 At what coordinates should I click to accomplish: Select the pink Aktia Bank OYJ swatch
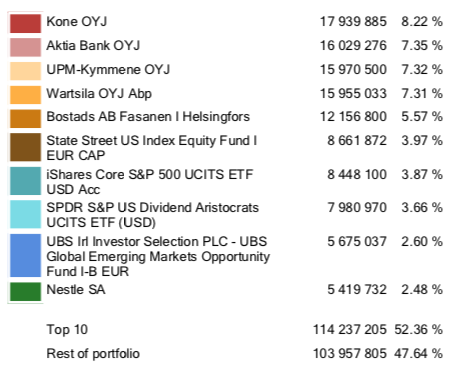[x=25, y=47]
